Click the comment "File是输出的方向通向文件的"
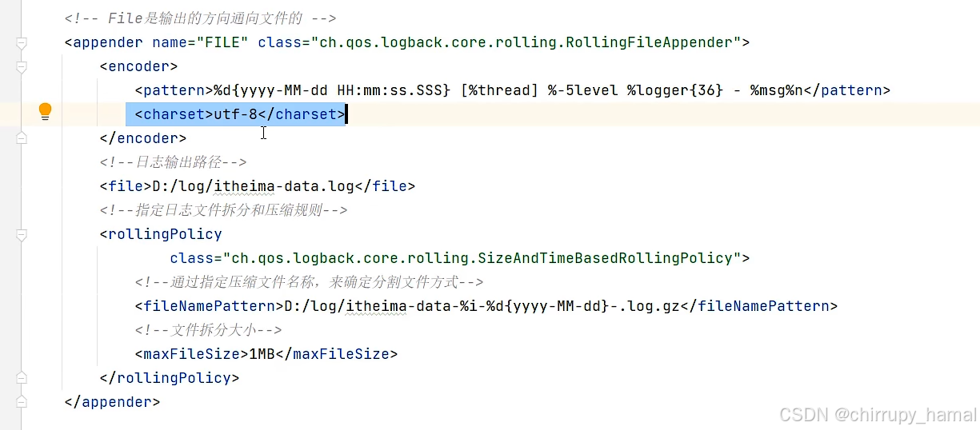This screenshot has width=980, height=430. pos(200,18)
